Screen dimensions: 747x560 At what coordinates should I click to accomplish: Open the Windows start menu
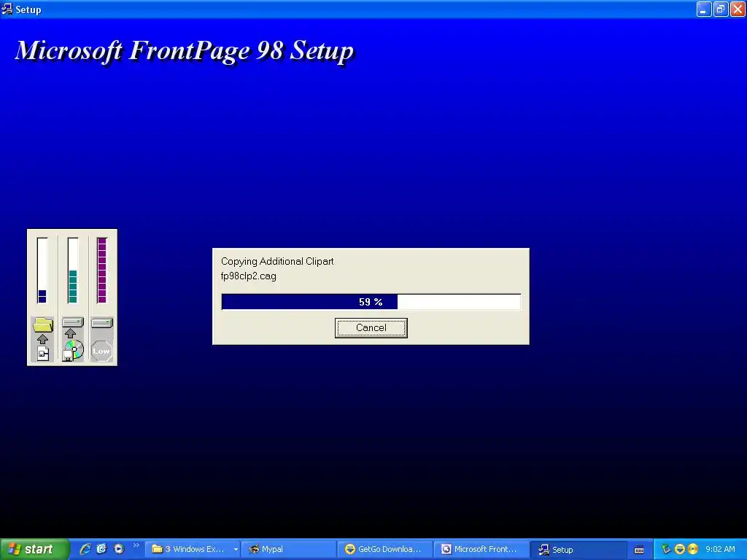tap(34, 549)
